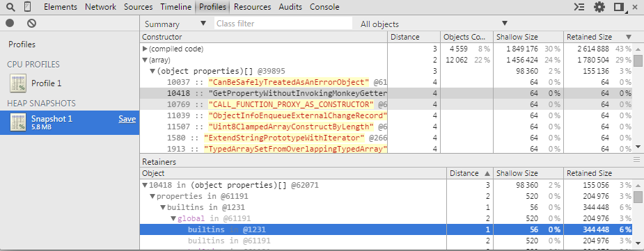The width and height of the screenshot is (644, 251).
Task: Open the All objects filter dropdown
Action: tap(434, 24)
